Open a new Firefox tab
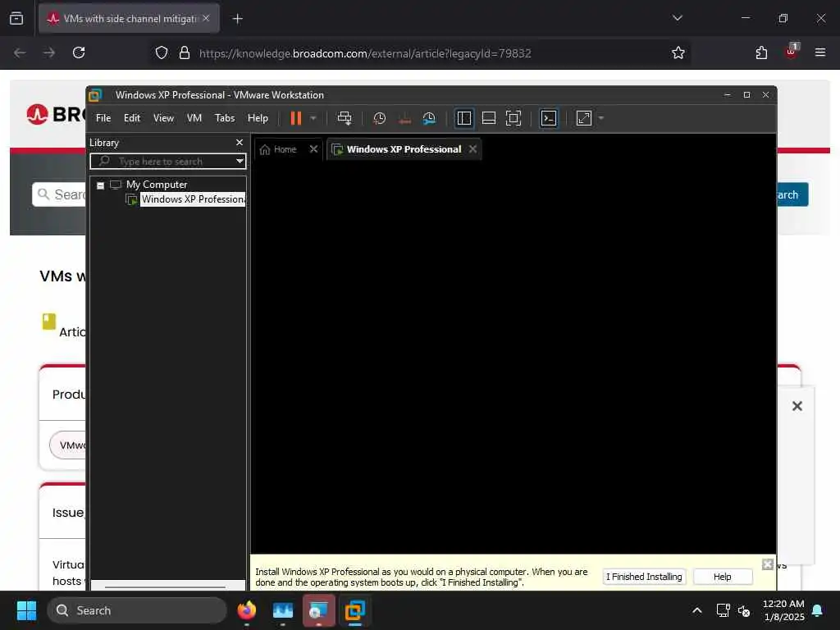 click(x=237, y=19)
